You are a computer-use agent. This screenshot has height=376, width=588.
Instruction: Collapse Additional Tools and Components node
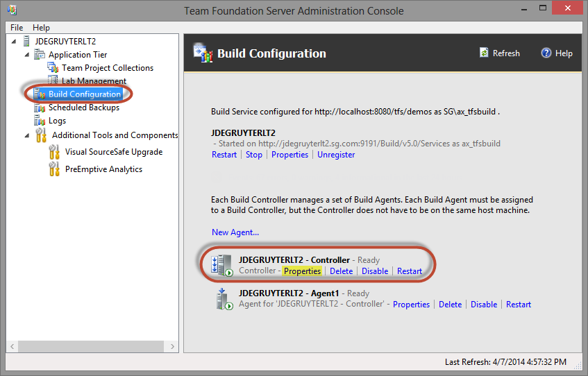pyautogui.click(x=27, y=135)
